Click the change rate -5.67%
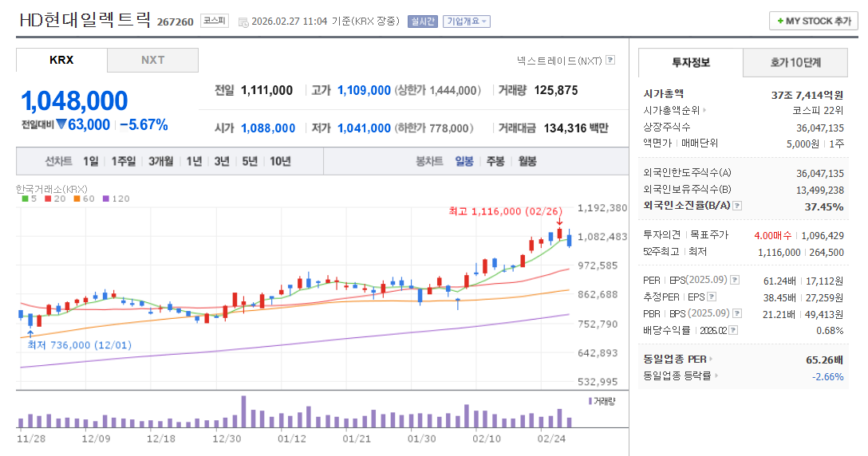This screenshot has width=868, height=456. [x=144, y=125]
